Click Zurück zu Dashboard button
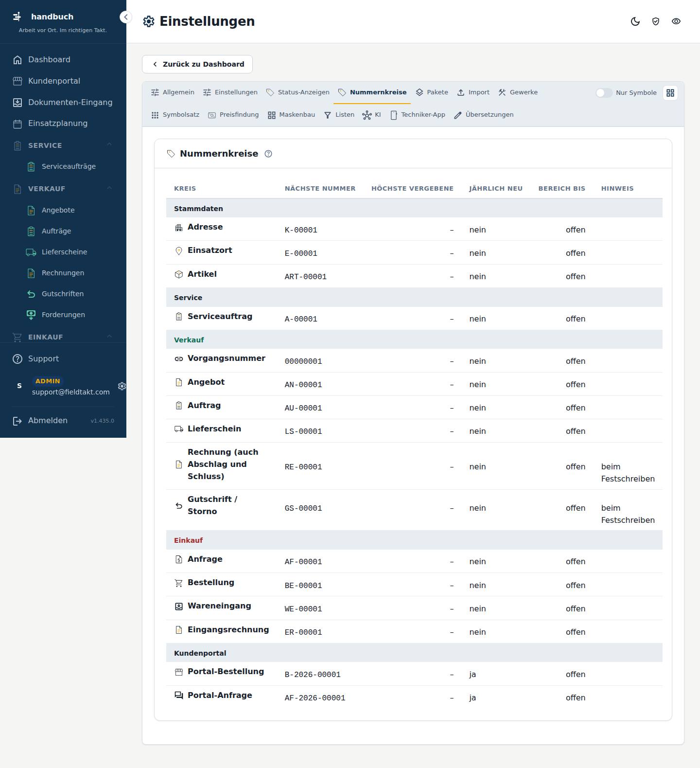 tap(197, 64)
